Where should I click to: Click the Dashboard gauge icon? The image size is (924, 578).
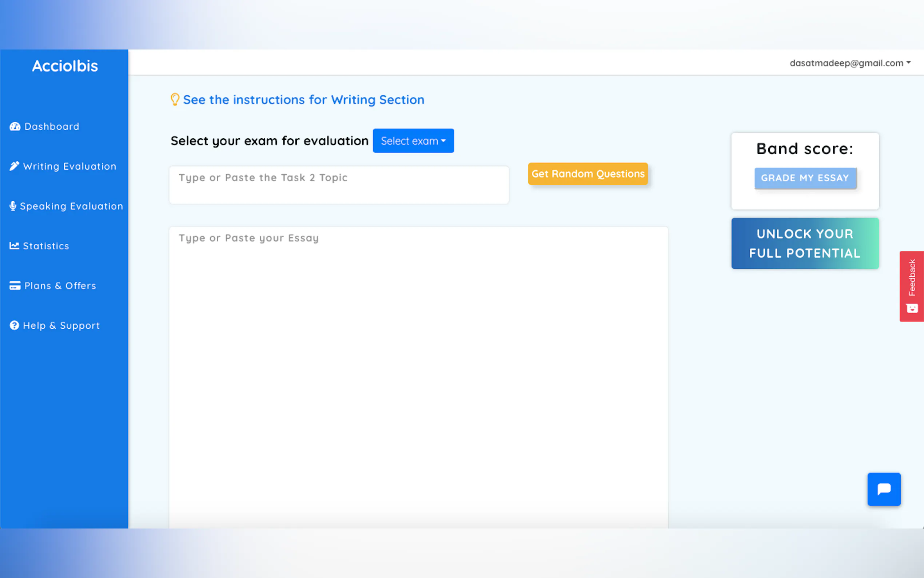coord(15,127)
